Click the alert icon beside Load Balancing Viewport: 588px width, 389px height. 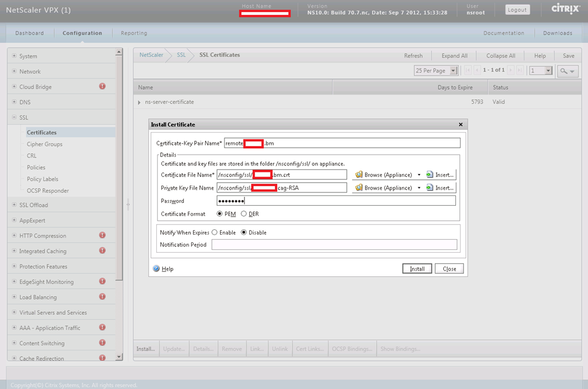click(102, 296)
